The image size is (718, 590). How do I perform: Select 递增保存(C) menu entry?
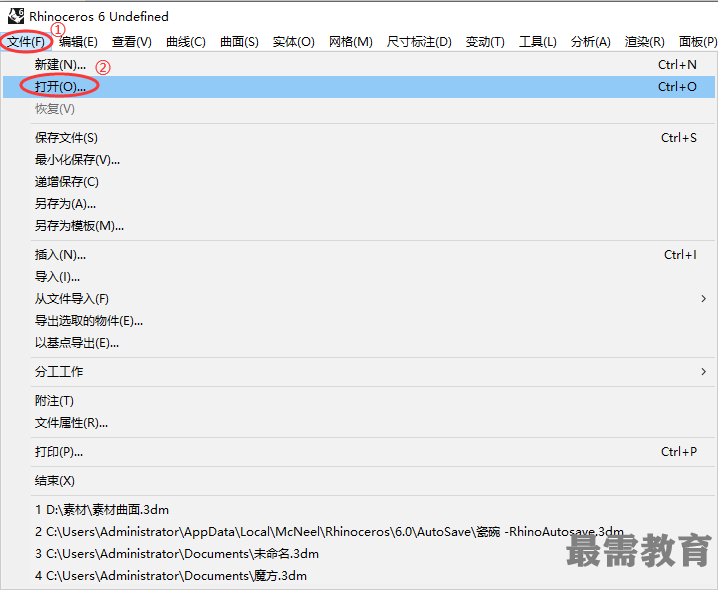[x=359, y=181]
